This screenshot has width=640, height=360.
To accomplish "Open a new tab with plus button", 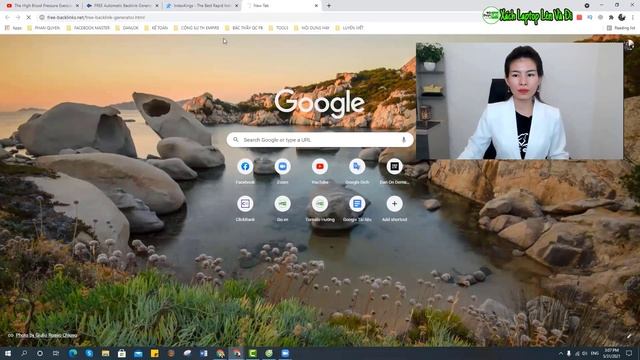I will pyautogui.click(x=329, y=6).
